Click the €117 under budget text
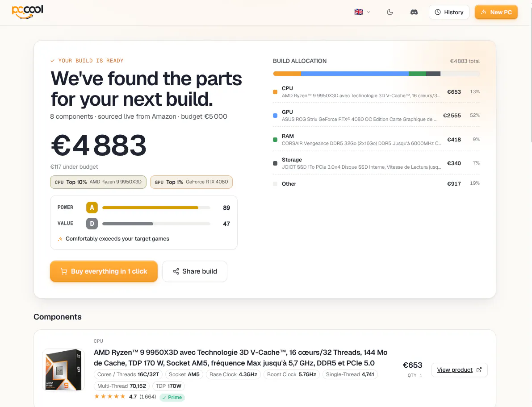Image resolution: width=532 pixels, height=407 pixels. coord(74,167)
